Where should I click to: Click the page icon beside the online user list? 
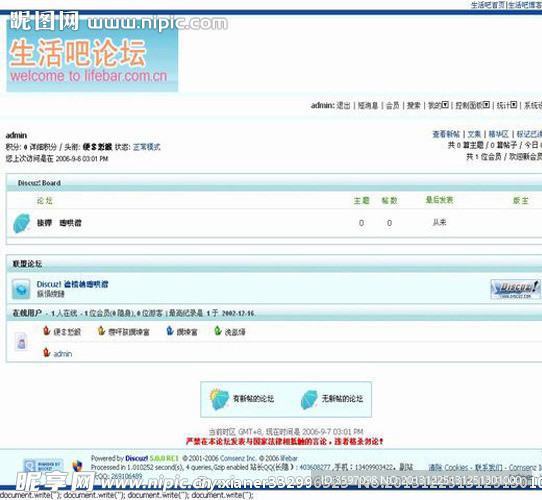coord(21,342)
